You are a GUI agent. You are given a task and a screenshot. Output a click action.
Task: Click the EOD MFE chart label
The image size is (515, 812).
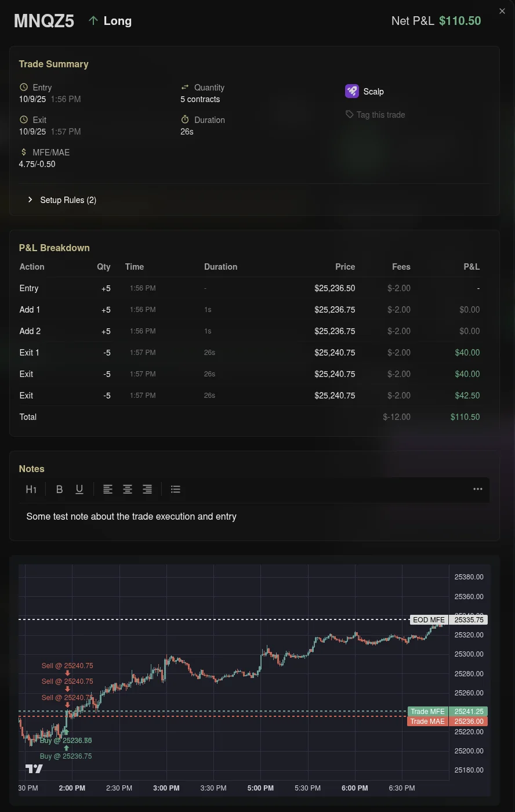pos(429,620)
